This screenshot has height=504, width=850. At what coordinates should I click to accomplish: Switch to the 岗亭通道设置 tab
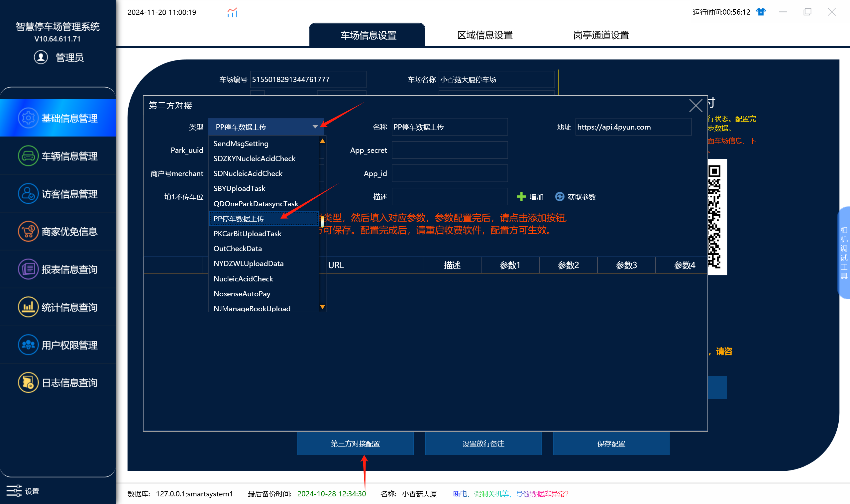(601, 35)
